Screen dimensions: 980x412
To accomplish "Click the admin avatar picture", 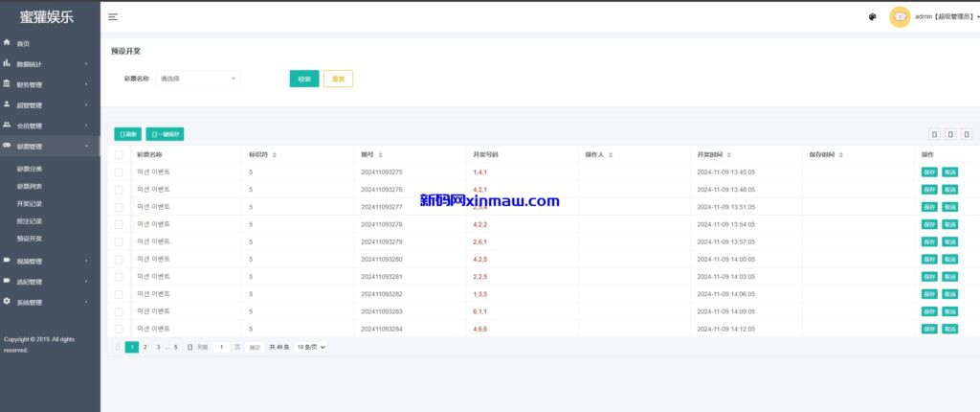I will (900, 17).
